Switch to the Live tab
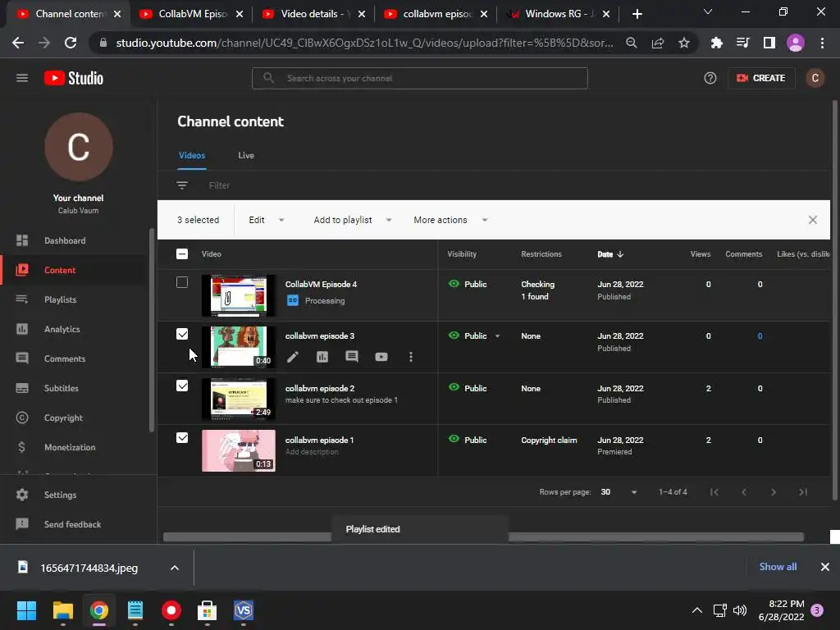Screen dimensions: 840x630 pos(246,155)
